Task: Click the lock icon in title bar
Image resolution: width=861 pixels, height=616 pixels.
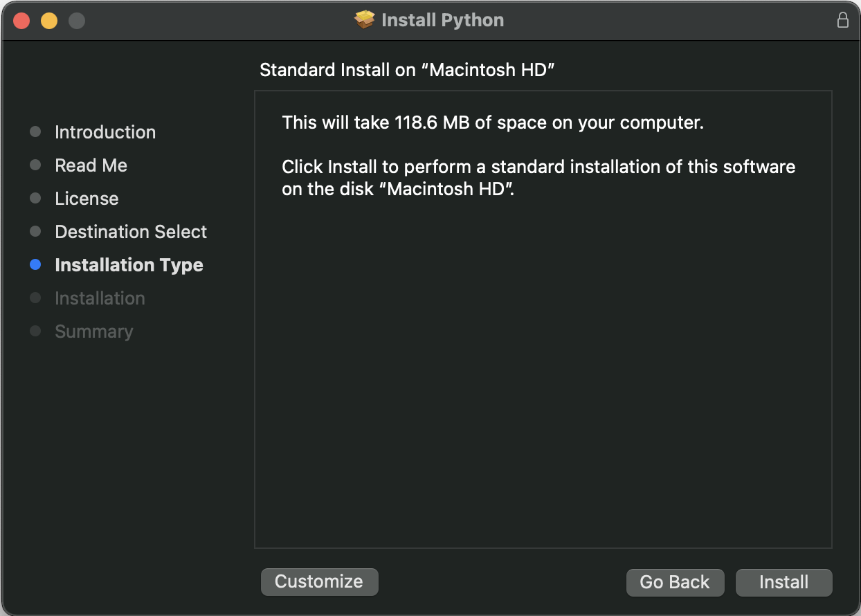Action: 842,20
